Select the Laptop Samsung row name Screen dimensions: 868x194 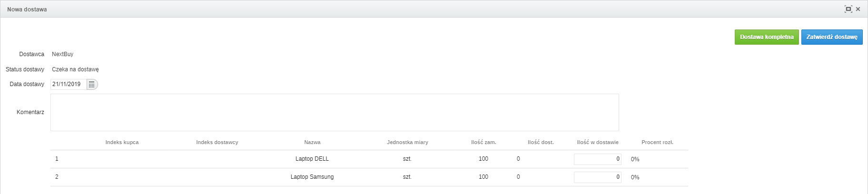312,177
